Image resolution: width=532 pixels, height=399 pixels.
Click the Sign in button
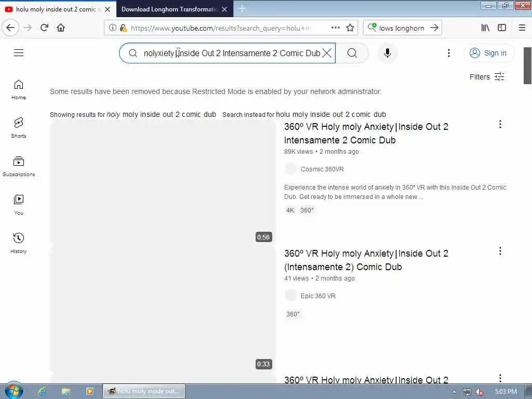(488, 53)
